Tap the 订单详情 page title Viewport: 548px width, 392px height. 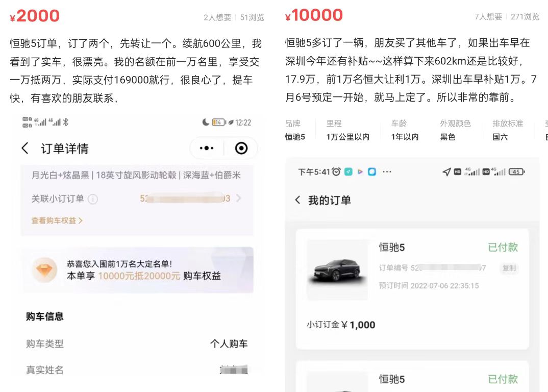(65, 149)
